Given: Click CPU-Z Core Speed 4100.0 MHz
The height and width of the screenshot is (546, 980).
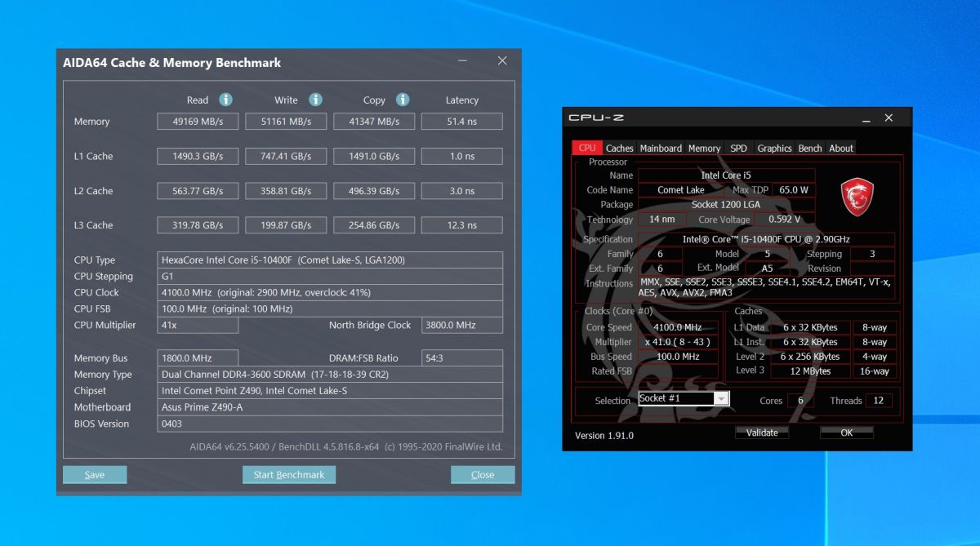Looking at the screenshot, I should point(678,327).
